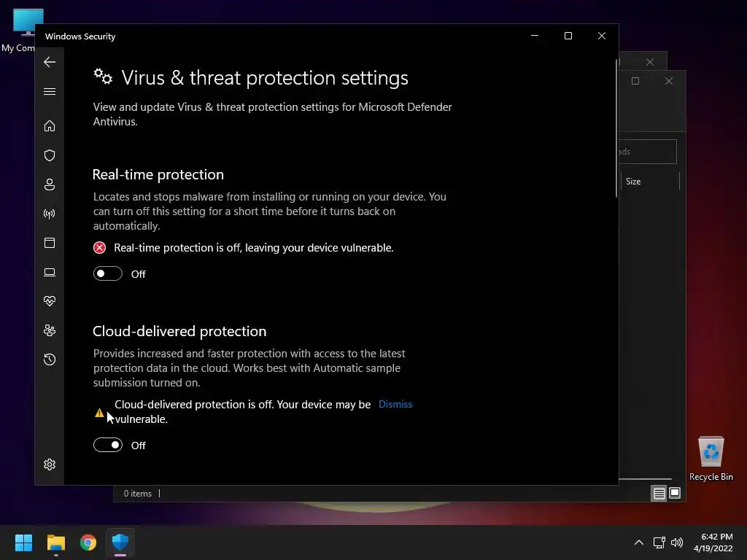Maximize the File Explorer window behind

[635, 82]
